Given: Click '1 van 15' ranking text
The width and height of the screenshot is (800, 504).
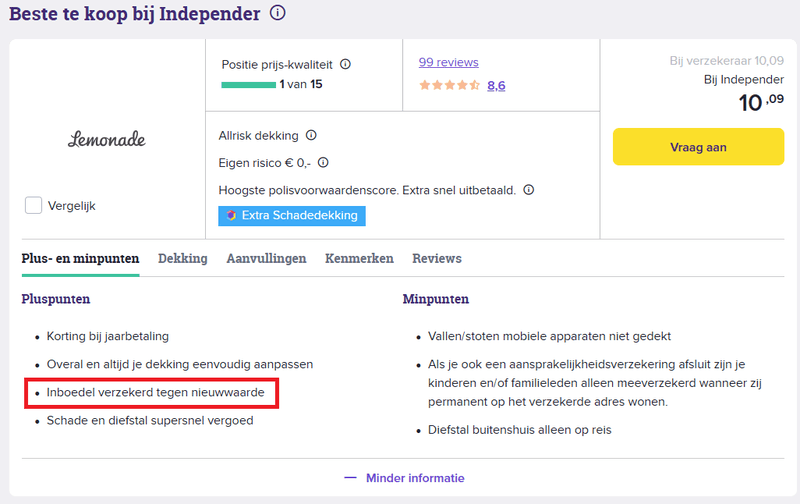Looking at the screenshot, I should pyautogui.click(x=301, y=84).
